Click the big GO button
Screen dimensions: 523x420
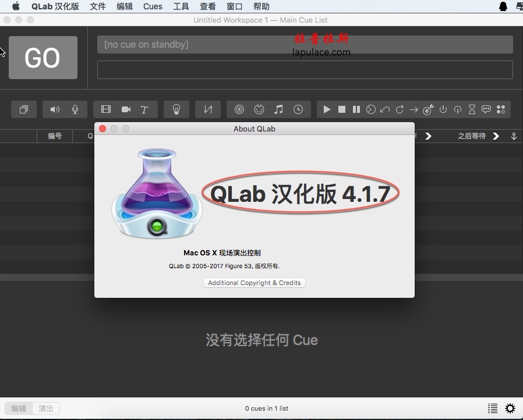pos(43,58)
